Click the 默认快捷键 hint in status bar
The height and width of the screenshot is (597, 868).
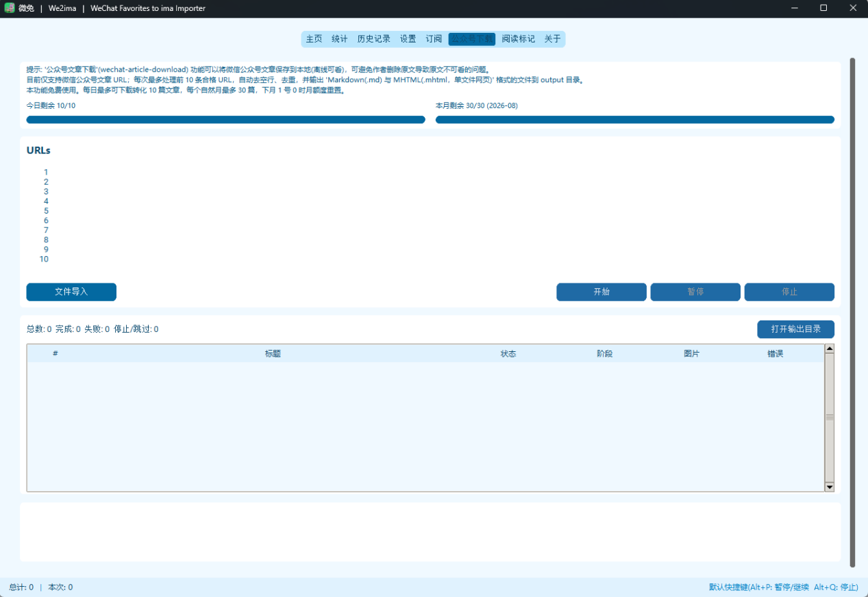pyautogui.click(x=784, y=587)
